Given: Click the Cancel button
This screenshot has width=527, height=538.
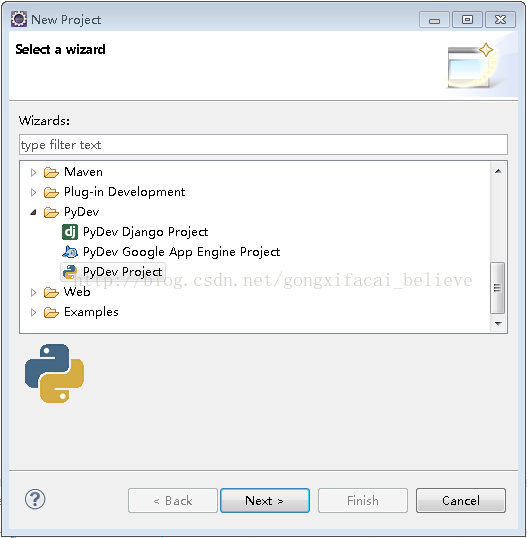Looking at the screenshot, I should [x=461, y=501].
